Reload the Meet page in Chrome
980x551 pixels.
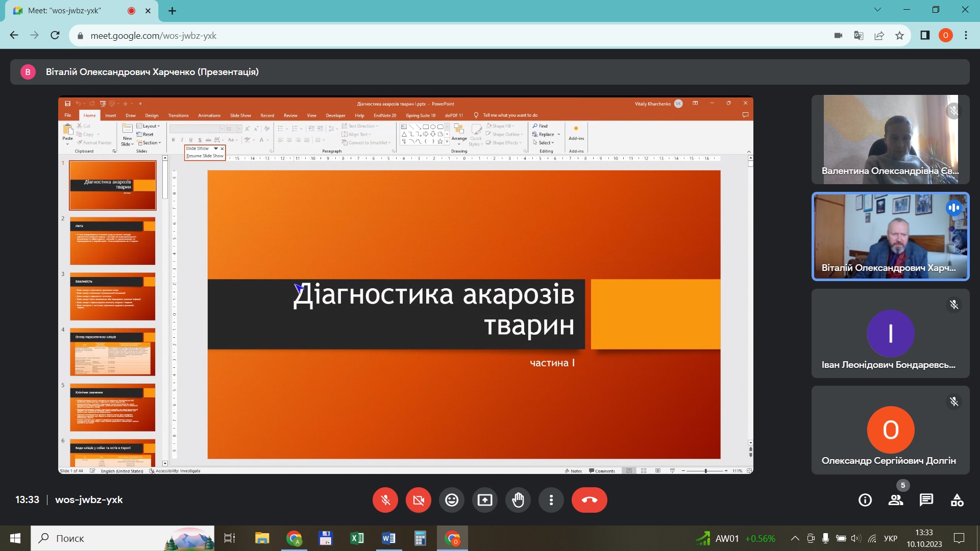click(55, 35)
